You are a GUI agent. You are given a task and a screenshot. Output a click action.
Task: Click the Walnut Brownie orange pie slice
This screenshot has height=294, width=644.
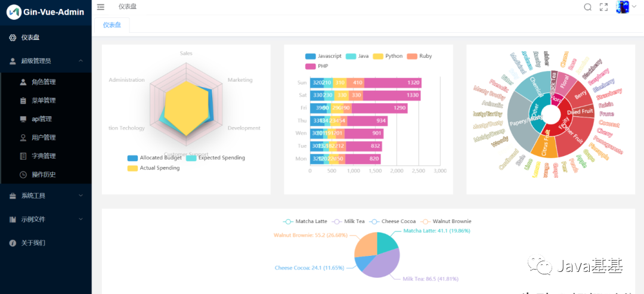(x=366, y=245)
